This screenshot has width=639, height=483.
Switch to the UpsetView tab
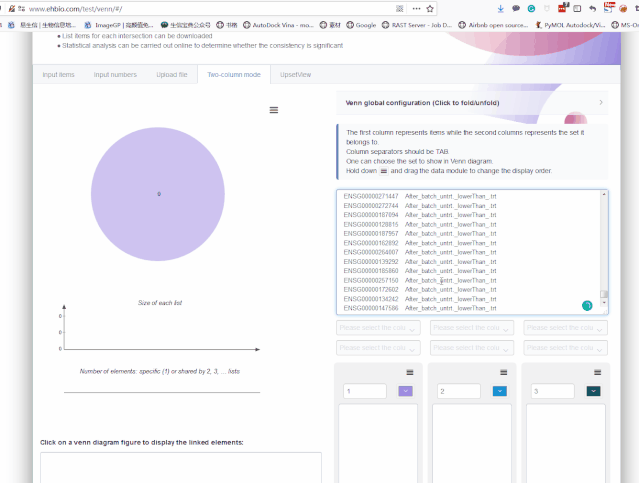[x=295, y=75]
